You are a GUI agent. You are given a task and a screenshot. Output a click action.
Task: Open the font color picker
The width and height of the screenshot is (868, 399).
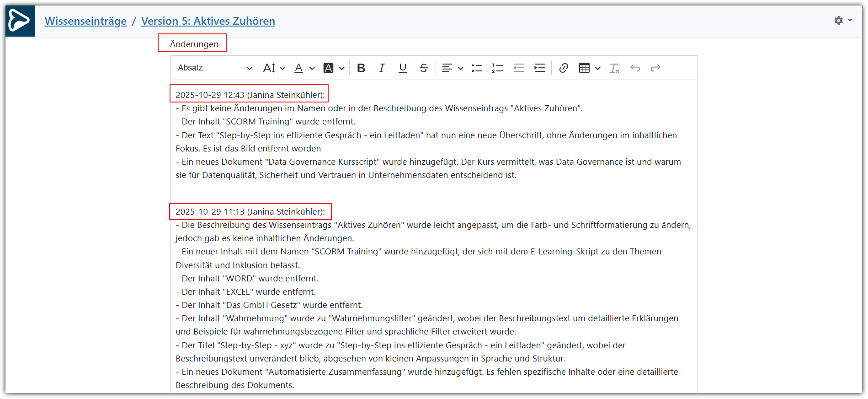tap(304, 68)
